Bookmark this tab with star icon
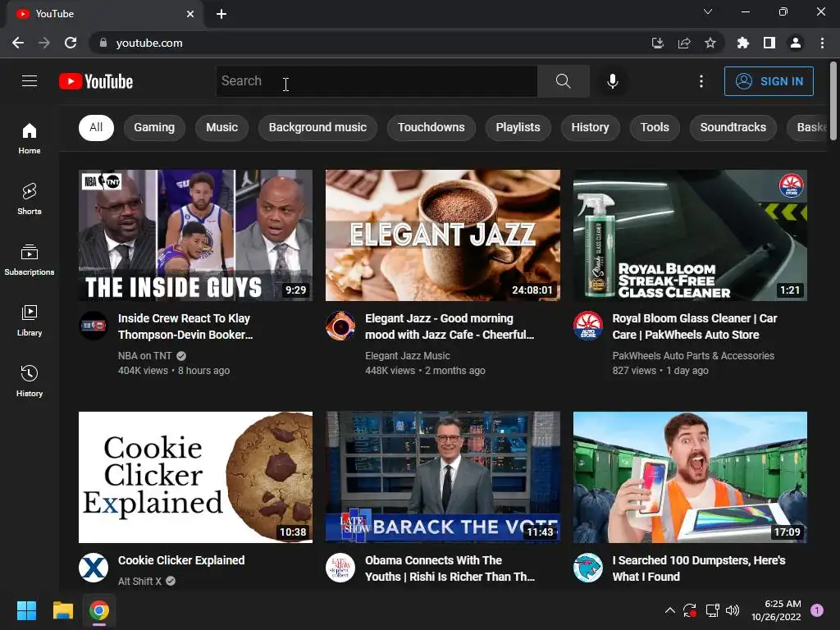The height and width of the screenshot is (630, 840). click(x=710, y=43)
